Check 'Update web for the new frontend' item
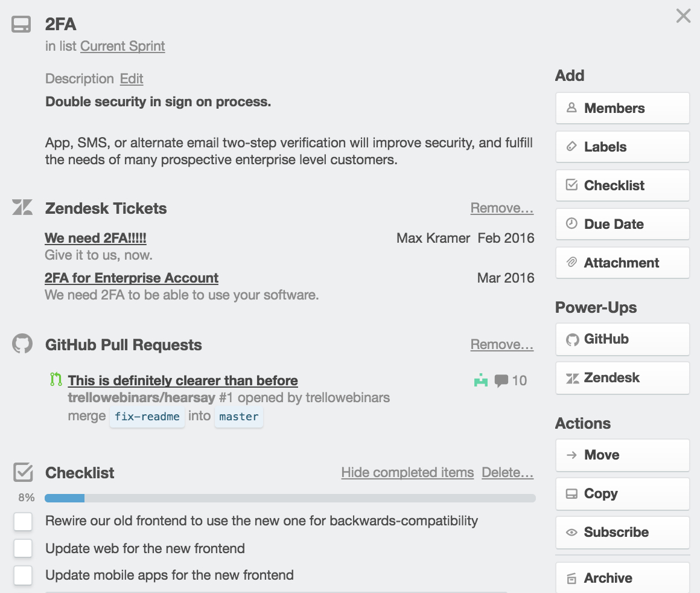Screen dimensions: 700x593 click(x=23, y=548)
